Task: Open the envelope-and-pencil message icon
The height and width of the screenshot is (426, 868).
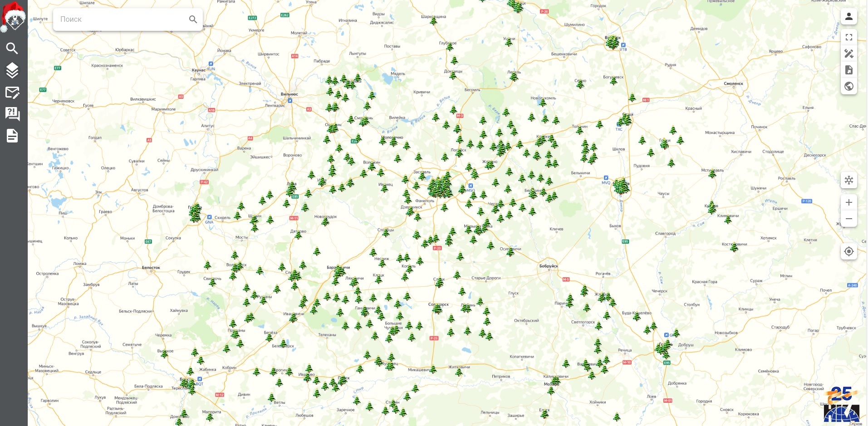Action: click(12, 93)
